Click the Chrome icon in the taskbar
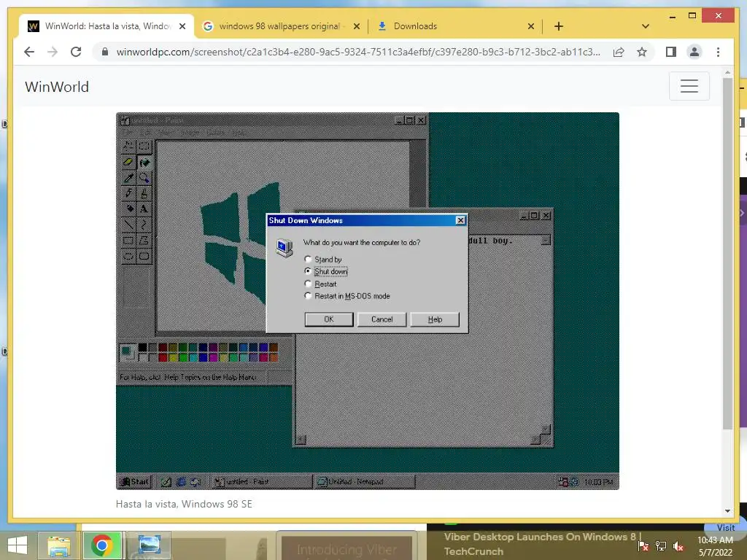 (102, 545)
